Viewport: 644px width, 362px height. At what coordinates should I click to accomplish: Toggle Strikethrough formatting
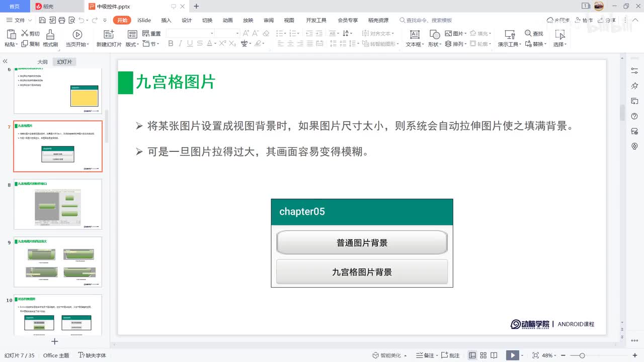(x=200, y=44)
